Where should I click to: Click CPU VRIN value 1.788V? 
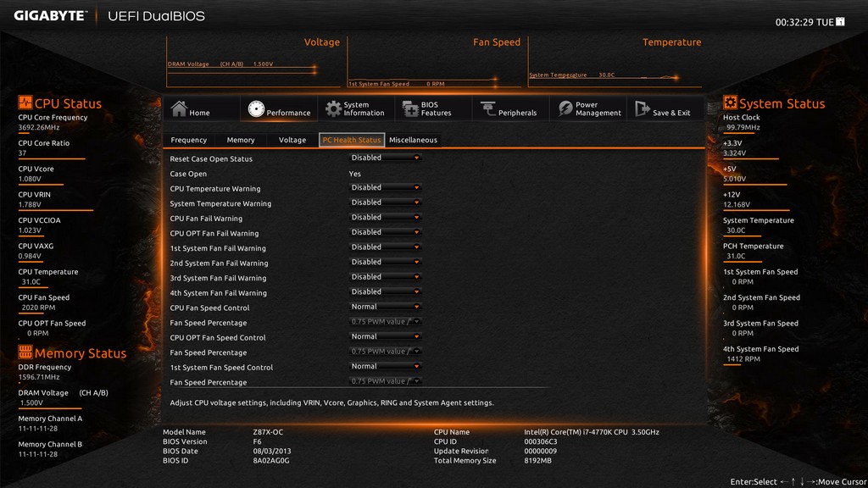pos(30,205)
